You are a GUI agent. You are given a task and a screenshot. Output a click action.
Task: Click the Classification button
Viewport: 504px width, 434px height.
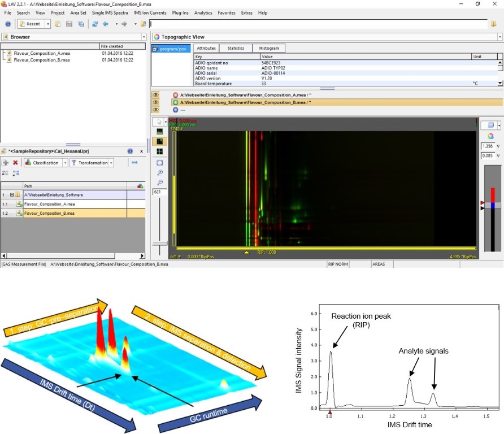point(42,163)
